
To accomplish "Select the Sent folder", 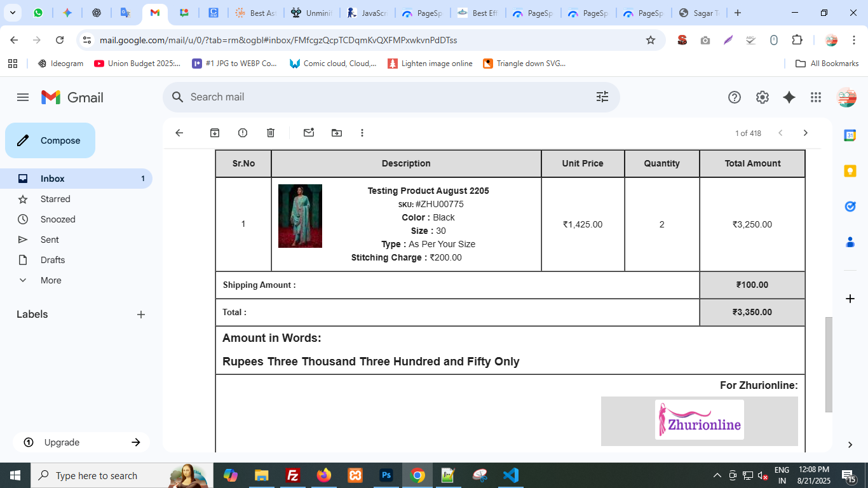I will click(50, 240).
